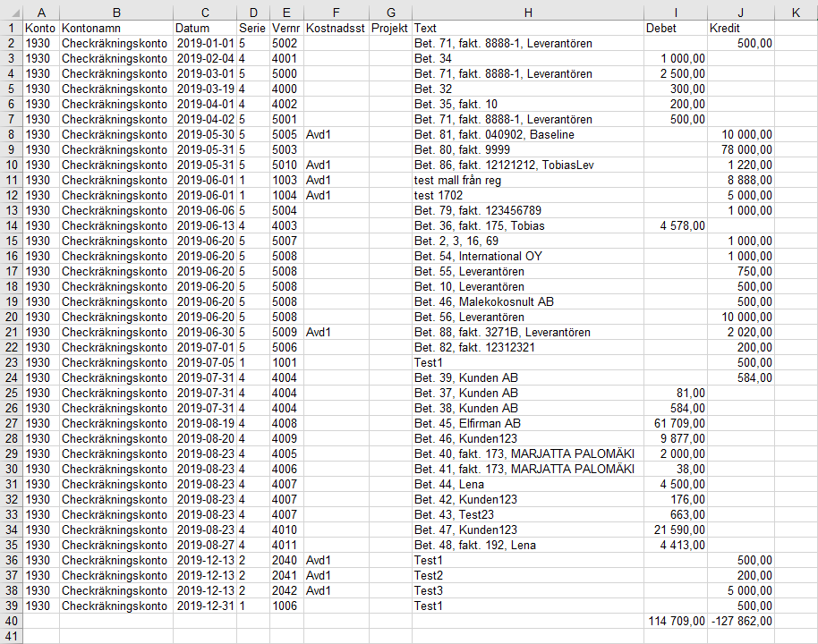The image size is (818, 644).
Task: Click cell 'Bet. 44, Lena'
Action: point(528,484)
